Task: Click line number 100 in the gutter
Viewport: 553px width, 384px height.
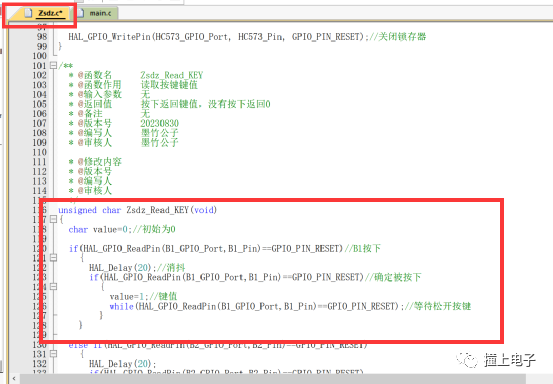Action: point(40,56)
